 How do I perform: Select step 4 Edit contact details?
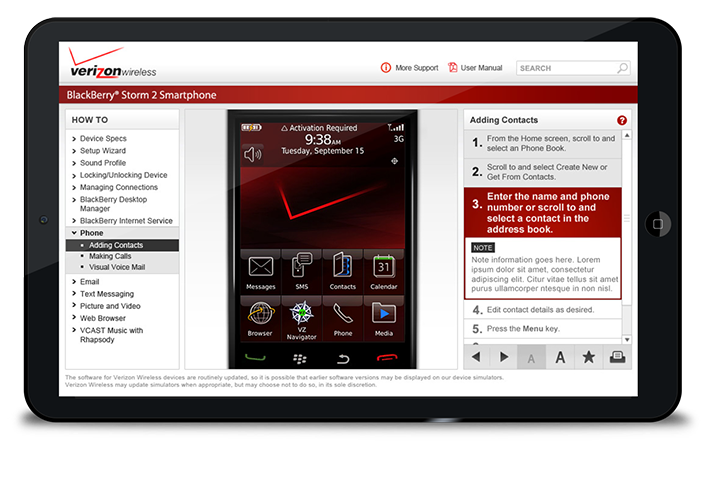coord(543,310)
